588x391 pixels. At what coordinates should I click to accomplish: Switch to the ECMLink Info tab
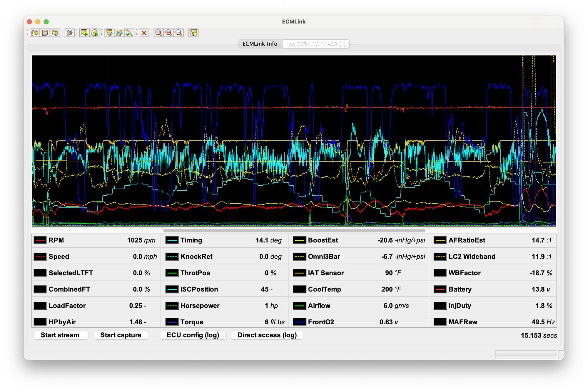click(260, 44)
